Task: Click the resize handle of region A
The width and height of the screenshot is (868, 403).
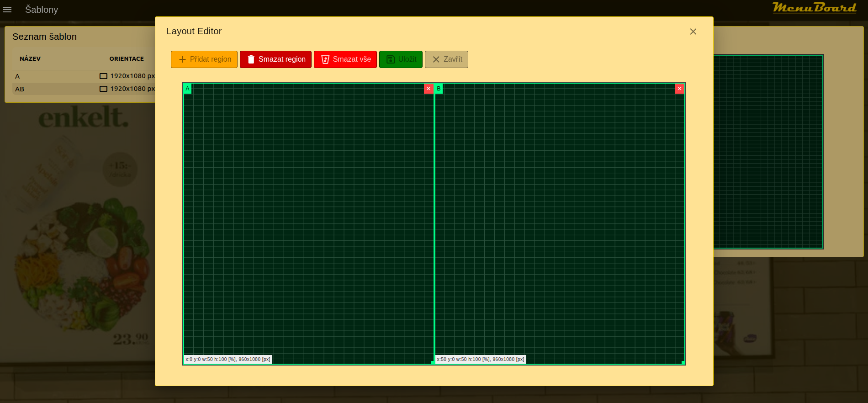Action: click(432, 362)
